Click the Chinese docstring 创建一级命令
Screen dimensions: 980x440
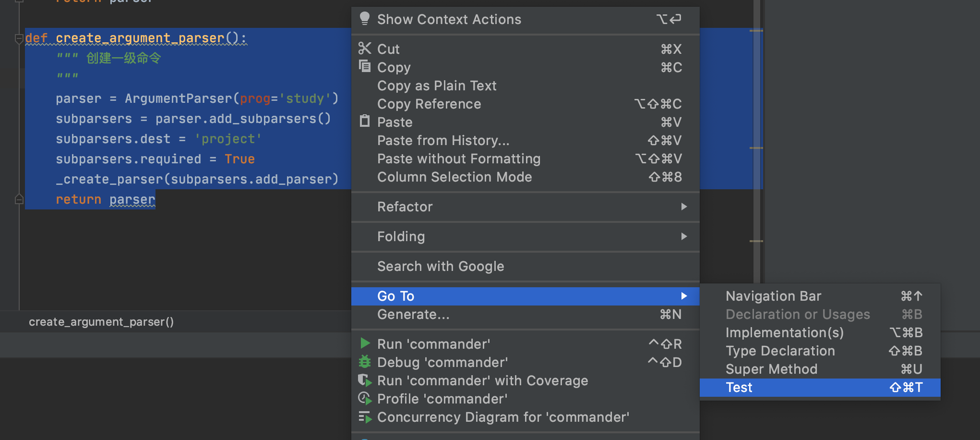click(123, 58)
